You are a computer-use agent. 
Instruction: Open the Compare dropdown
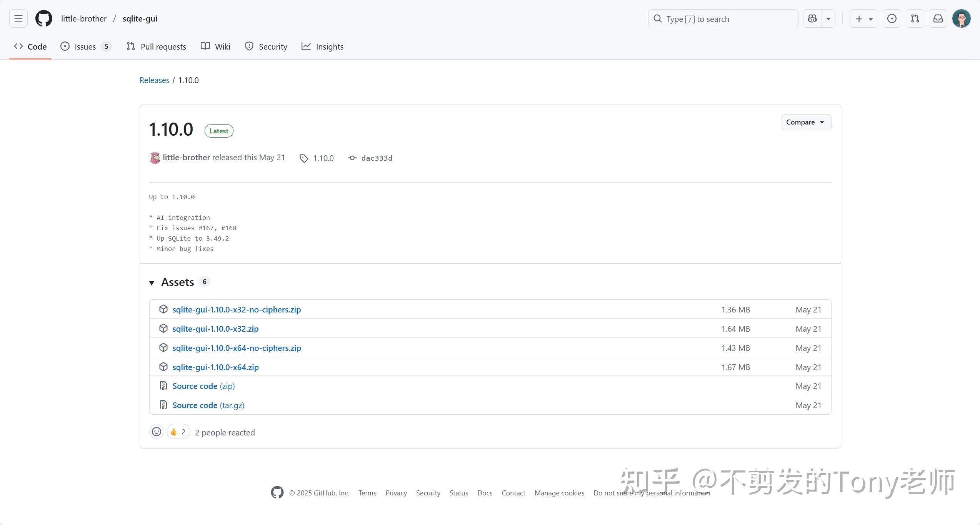click(806, 122)
